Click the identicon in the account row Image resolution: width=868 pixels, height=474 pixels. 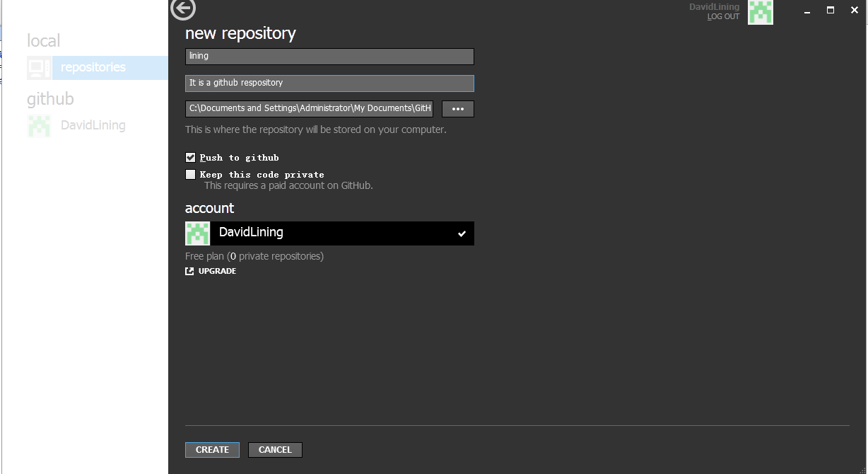point(197,233)
